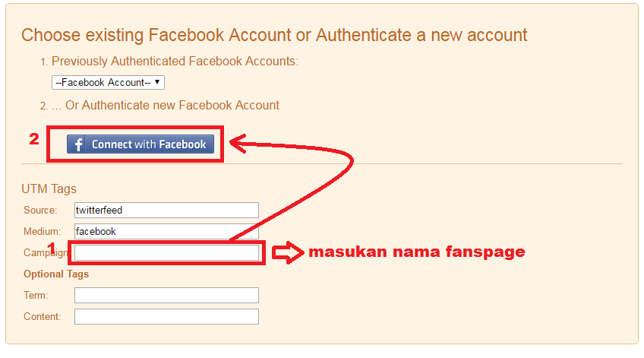Click the curved red arrow's arrowhead

point(239,143)
